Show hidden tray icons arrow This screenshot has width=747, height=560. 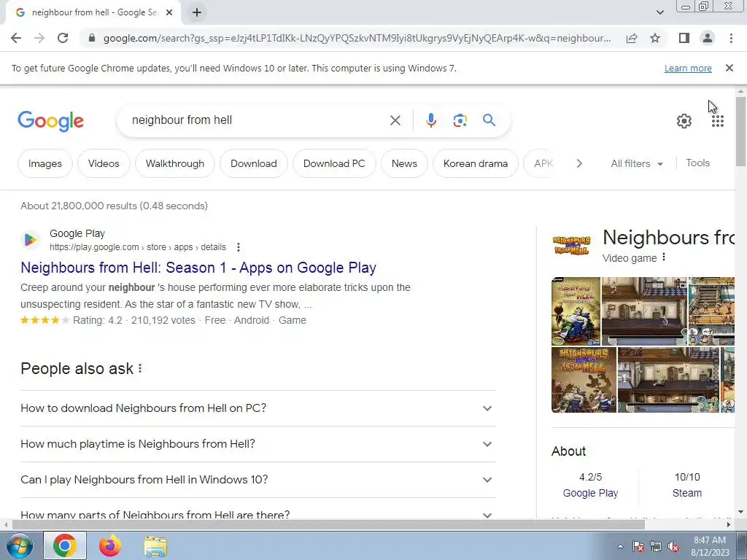pyautogui.click(x=620, y=546)
